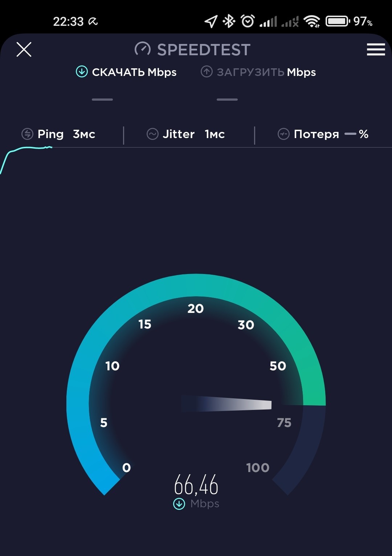This screenshot has height=556, width=392.
Task: Tap the 100 mark on the gauge
Action: click(258, 468)
